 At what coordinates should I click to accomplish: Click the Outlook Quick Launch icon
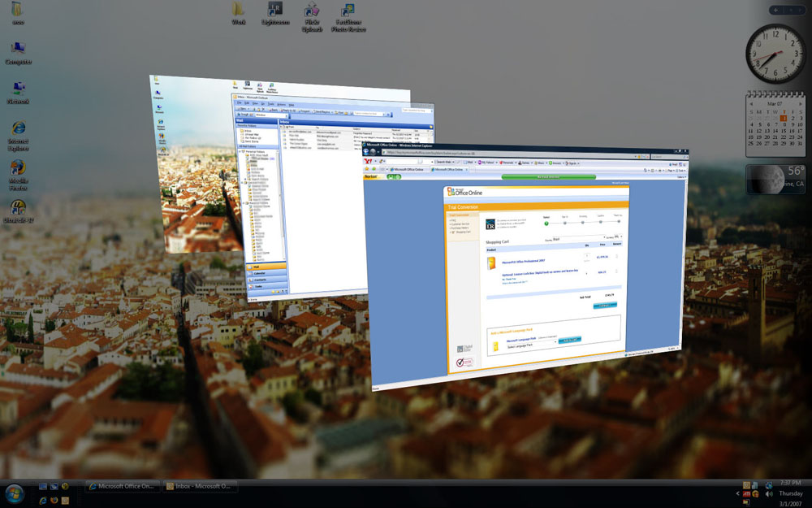coord(65,501)
